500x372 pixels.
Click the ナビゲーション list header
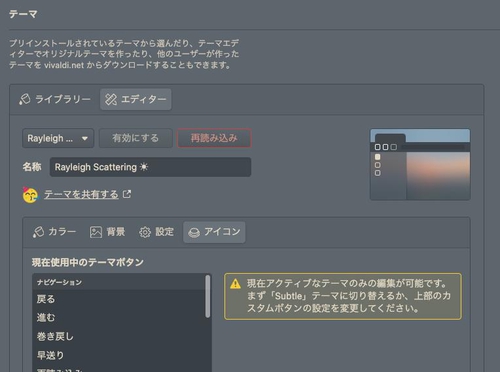coord(119,282)
